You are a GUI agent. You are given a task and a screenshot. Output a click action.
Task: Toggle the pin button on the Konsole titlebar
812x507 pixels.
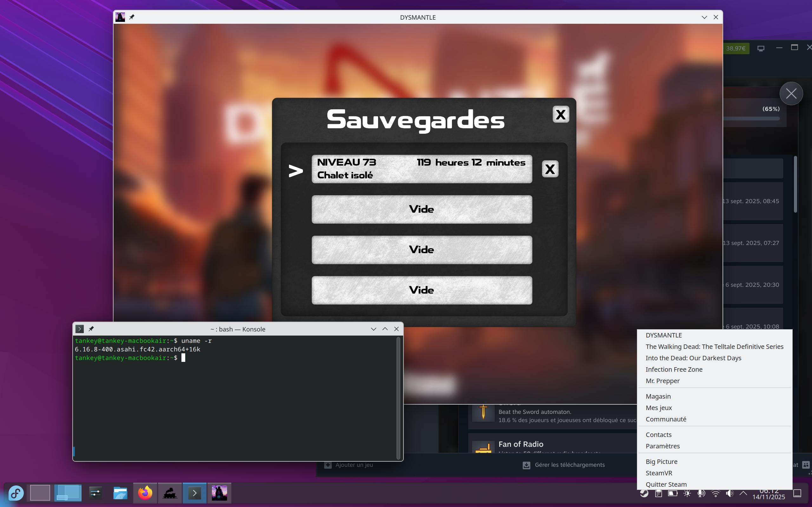(x=91, y=329)
